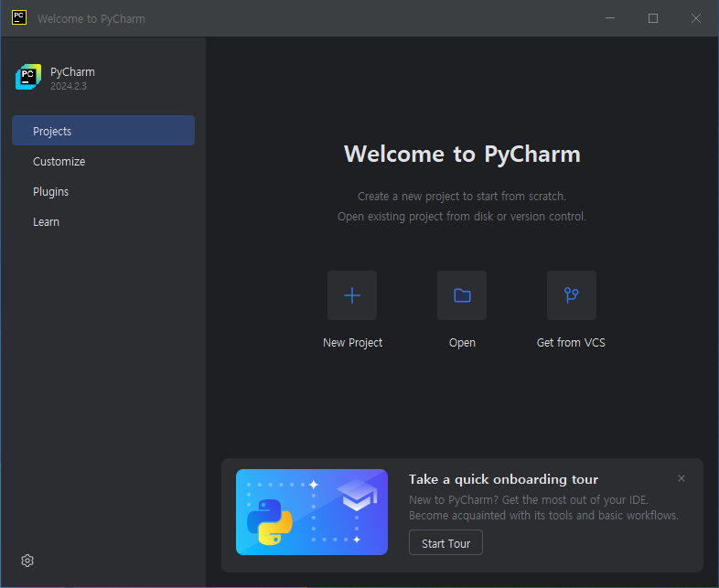The image size is (719, 588).
Task: Maximize the Welcome to PyCharm window
Action: tap(653, 18)
